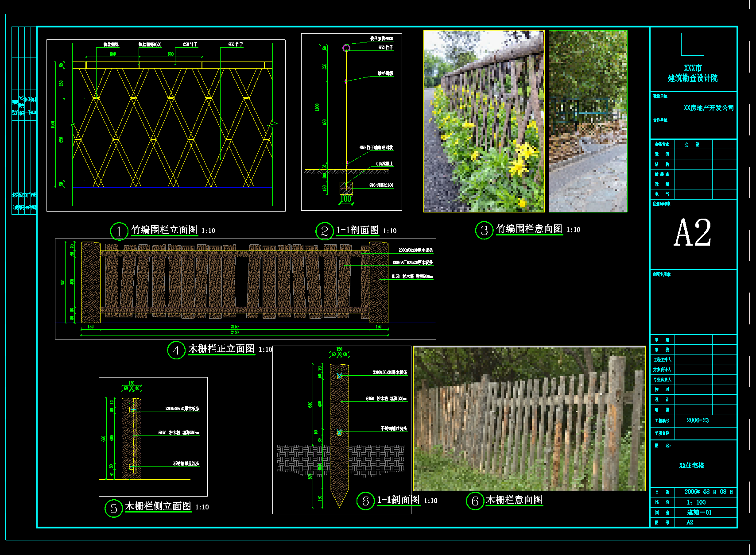Viewport: 756px width, 555px height.
Task: Click the numbered circle 5 side elevation marker
Action: (113, 508)
